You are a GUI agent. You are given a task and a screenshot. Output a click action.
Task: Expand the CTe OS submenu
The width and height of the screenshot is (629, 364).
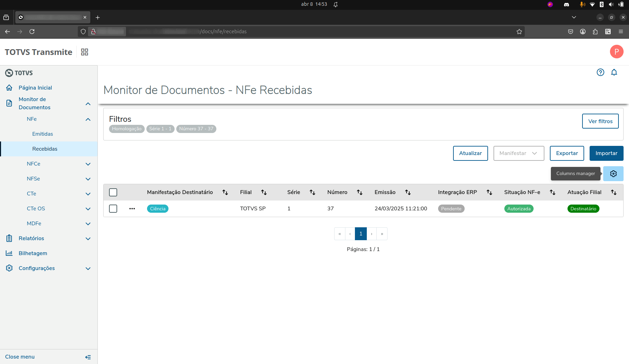[88, 209]
